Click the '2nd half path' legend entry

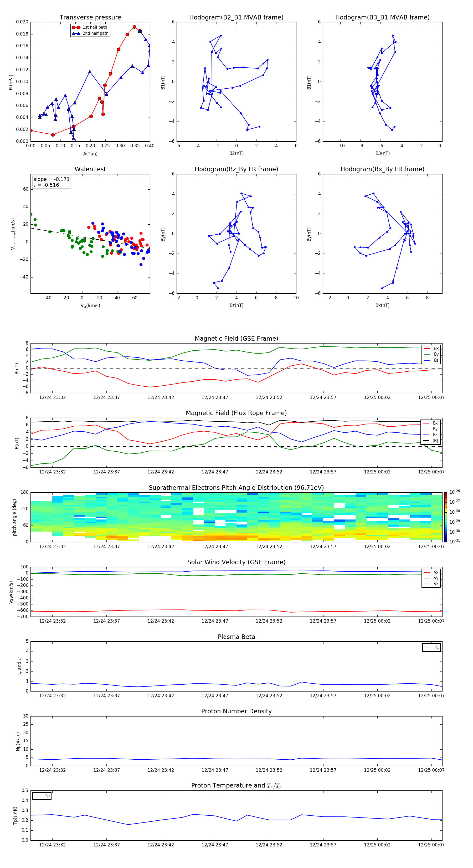pos(90,33)
